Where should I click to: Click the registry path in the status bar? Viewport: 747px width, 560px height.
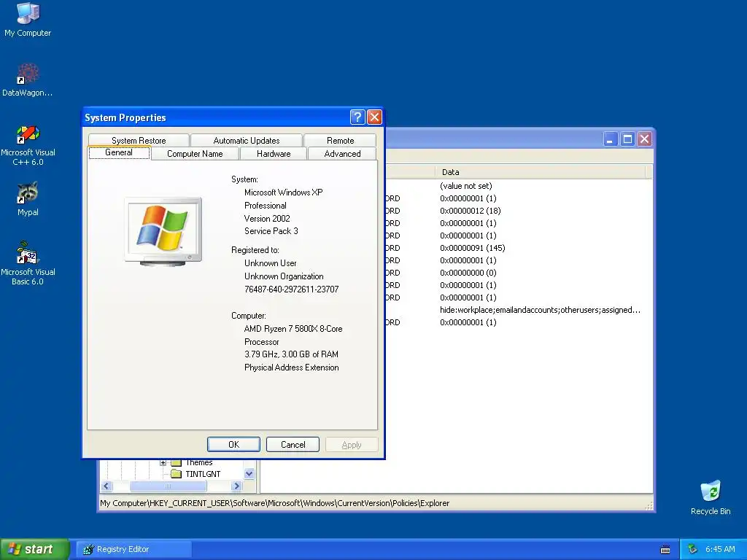[275, 503]
